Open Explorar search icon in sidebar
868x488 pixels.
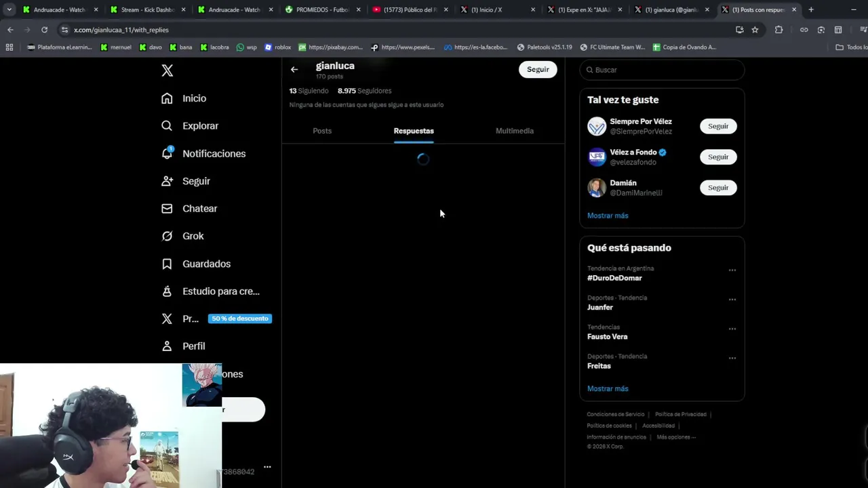(x=167, y=125)
